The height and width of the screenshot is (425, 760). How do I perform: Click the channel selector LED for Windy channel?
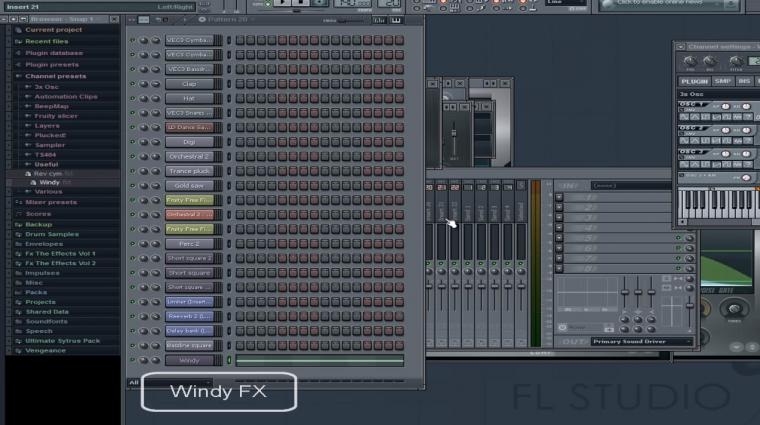pyautogui.click(x=229, y=360)
